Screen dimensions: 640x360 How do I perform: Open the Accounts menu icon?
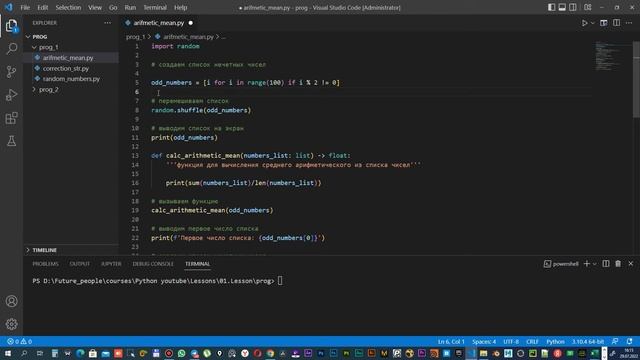[11, 301]
